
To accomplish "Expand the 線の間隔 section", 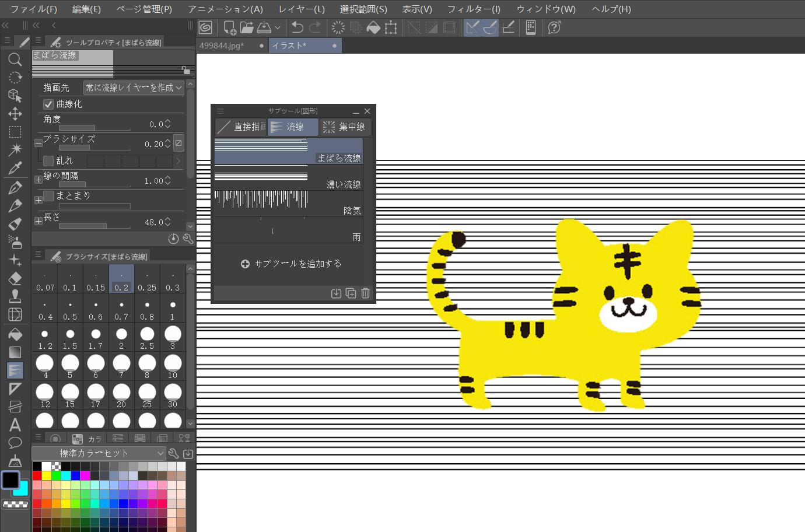I will (x=38, y=180).
